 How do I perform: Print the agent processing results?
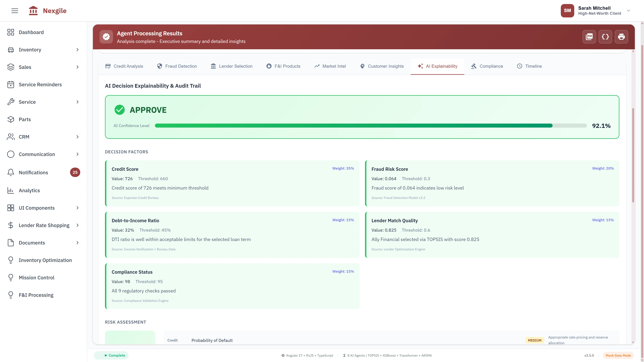point(622,37)
